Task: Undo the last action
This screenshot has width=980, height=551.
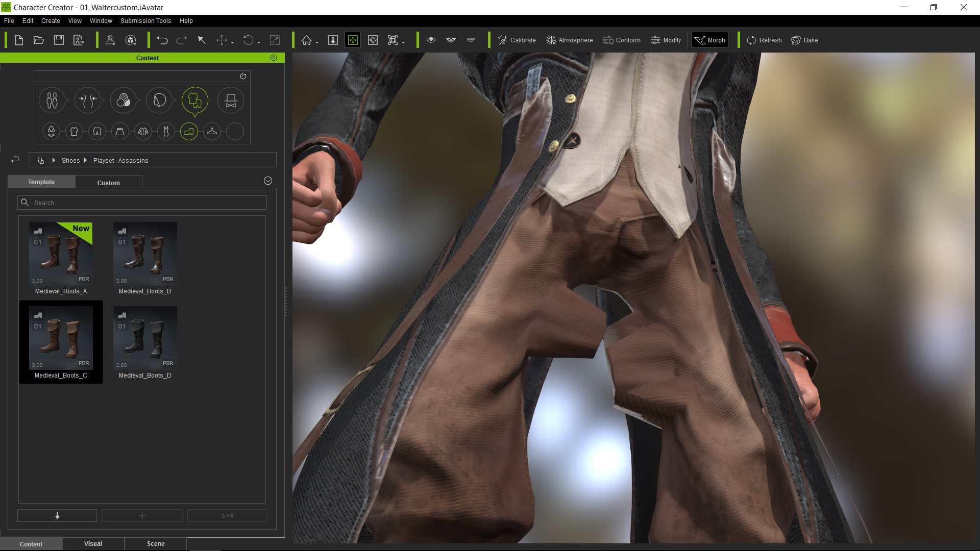Action: pyautogui.click(x=162, y=40)
